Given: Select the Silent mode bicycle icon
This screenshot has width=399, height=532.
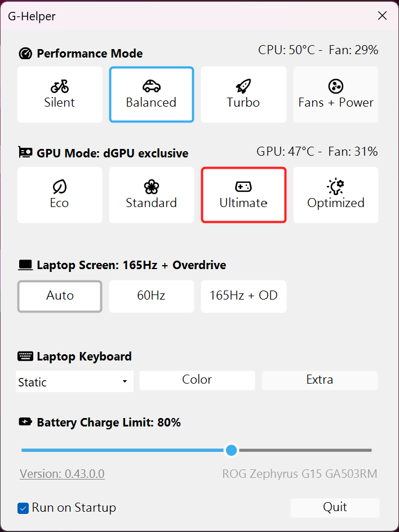Looking at the screenshot, I should click(x=60, y=86).
